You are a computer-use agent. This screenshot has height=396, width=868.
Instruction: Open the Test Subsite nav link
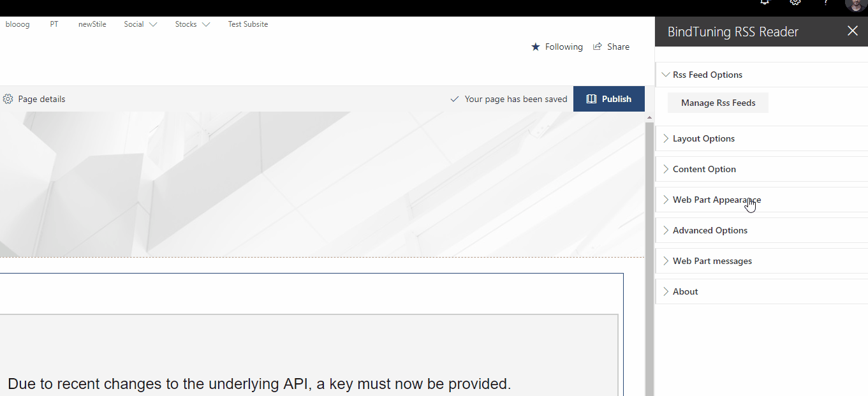pyautogui.click(x=248, y=24)
